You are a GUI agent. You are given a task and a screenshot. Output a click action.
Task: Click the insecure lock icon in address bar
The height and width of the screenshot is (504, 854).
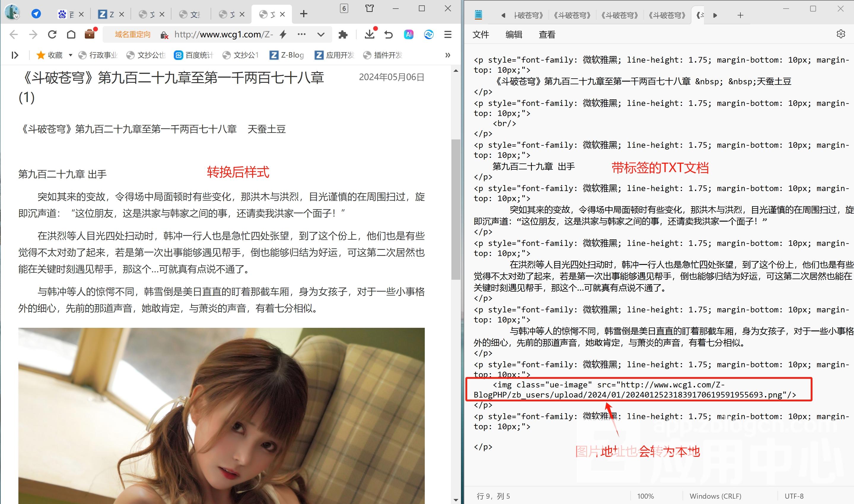164,35
